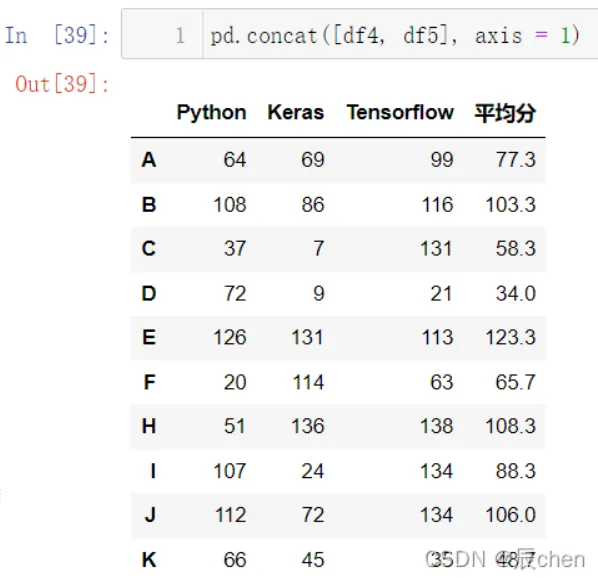Viewport: 598px width, 578px height.
Task: Click the Keras value 114 in row F
Action: (x=308, y=382)
